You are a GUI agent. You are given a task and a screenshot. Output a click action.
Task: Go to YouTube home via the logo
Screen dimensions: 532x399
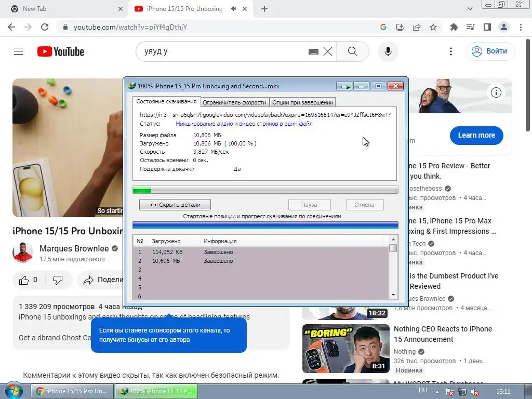tap(61, 51)
